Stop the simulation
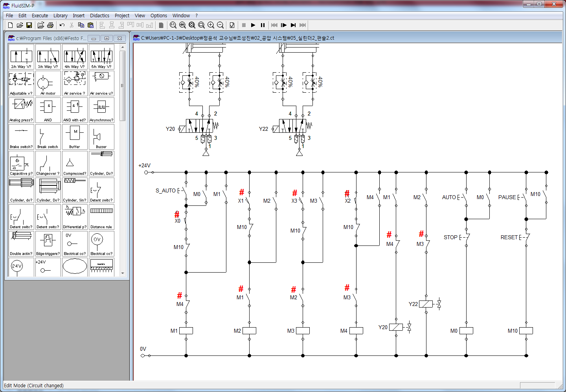Viewport: 566px width, 392px height. [x=244, y=25]
